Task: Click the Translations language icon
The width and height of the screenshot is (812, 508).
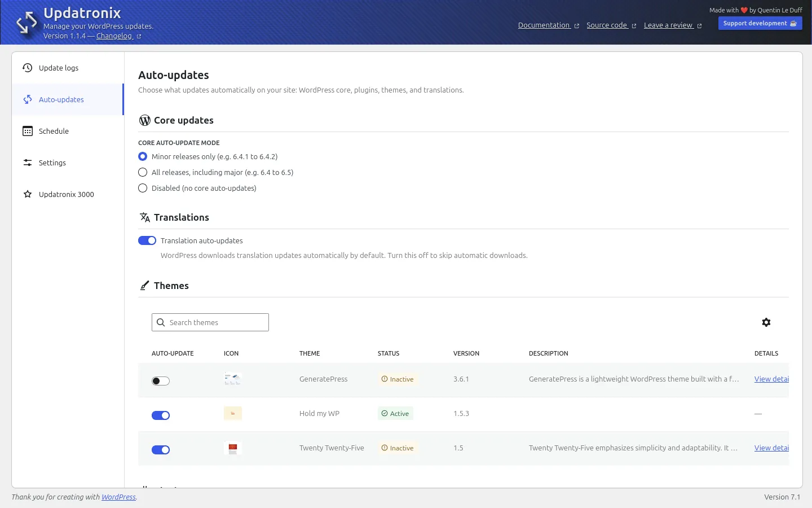Action: (x=145, y=217)
